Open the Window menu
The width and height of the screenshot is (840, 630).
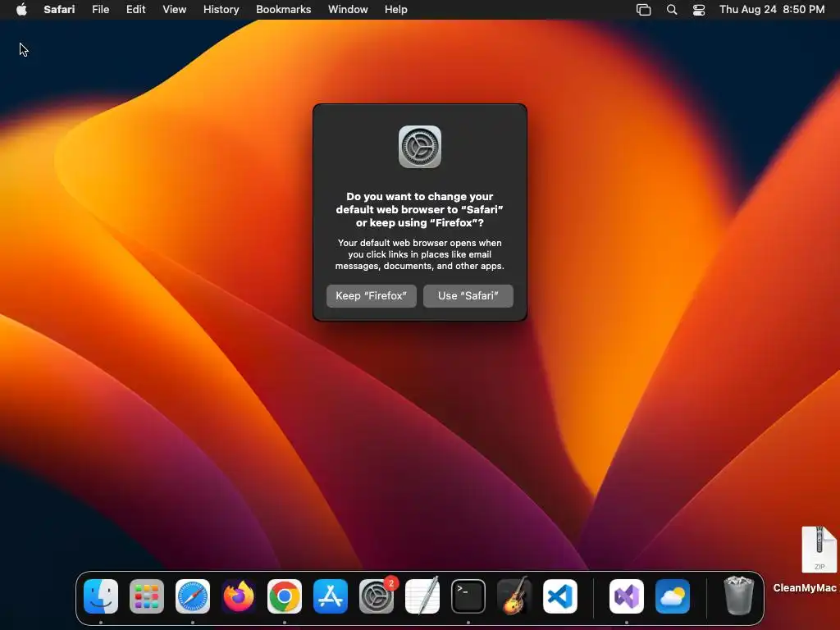[348, 10]
